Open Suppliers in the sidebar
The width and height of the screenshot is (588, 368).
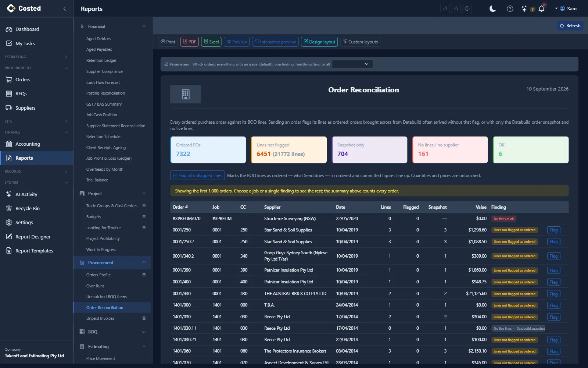(x=37, y=108)
